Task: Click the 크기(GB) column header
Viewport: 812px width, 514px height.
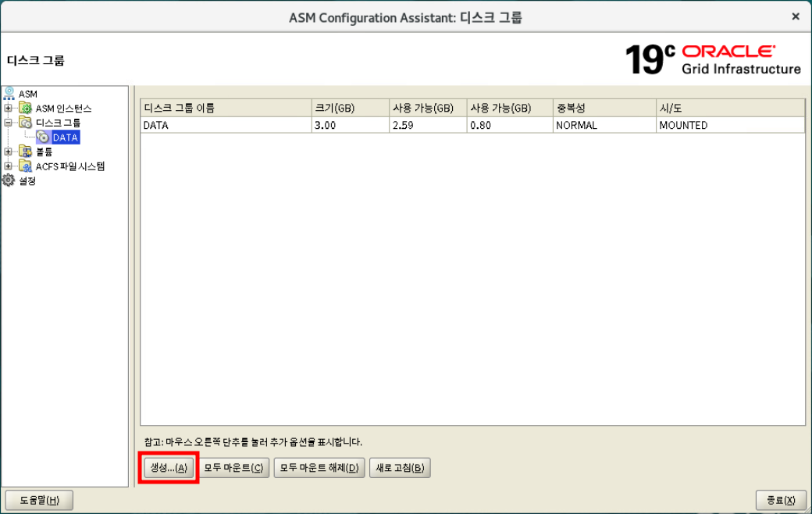Action: click(350, 108)
